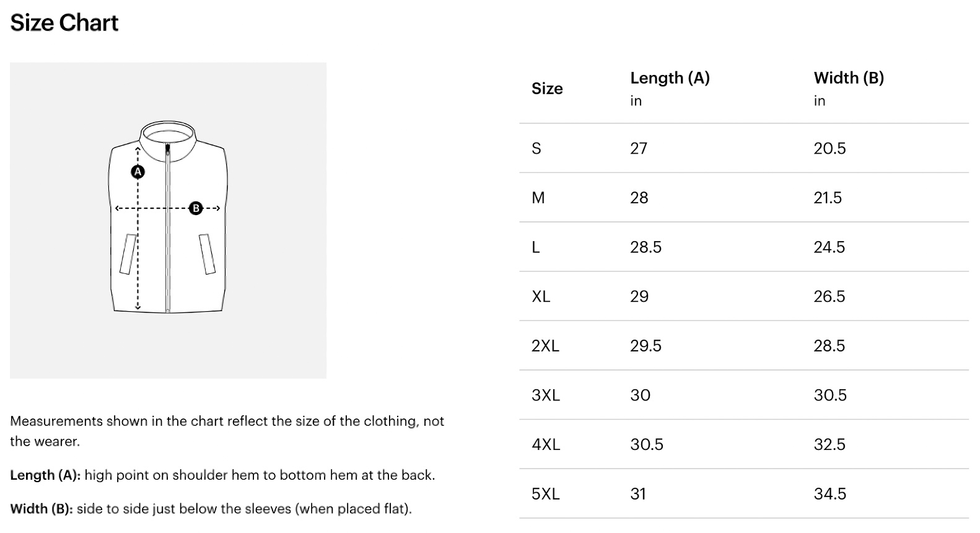Select the Size column header
The height and width of the screenshot is (533, 980).
point(547,89)
